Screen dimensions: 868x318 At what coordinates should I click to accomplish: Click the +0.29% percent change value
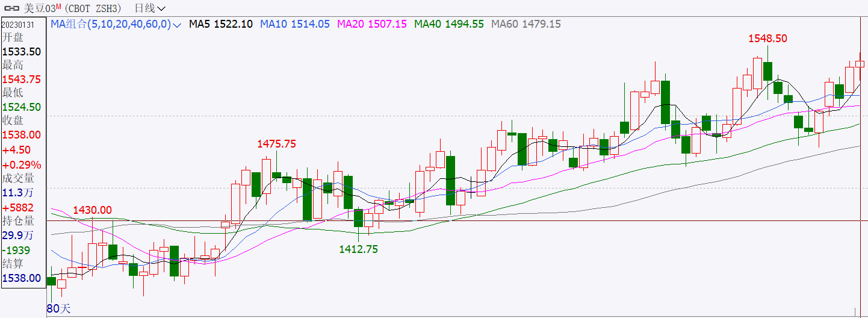[21, 164]
